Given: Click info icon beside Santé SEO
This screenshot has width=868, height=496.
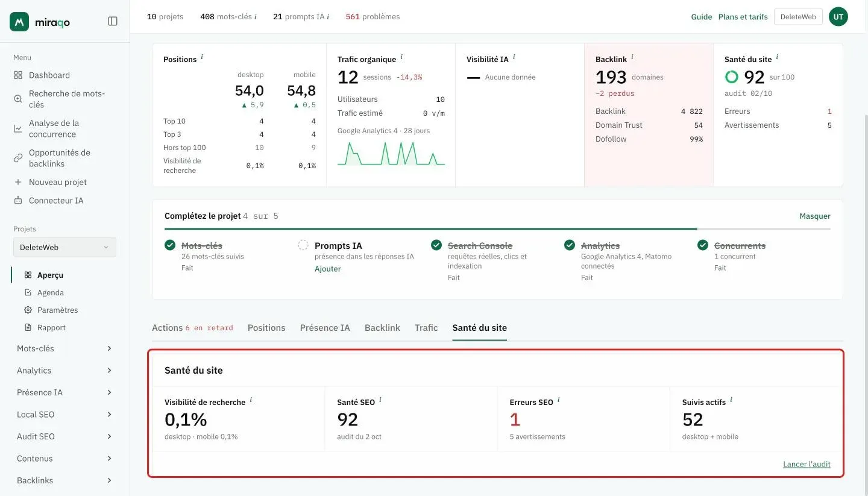Looking at the screenshot, I should (380, 400).
